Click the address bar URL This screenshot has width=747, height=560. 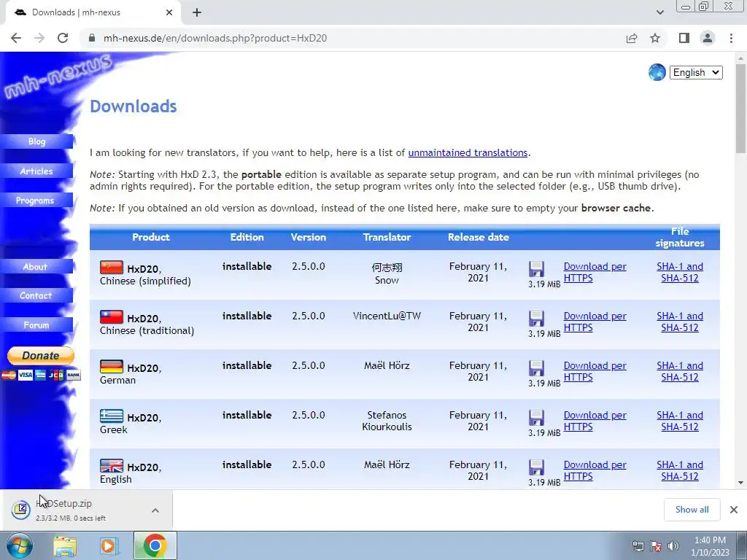pos(215,38)
